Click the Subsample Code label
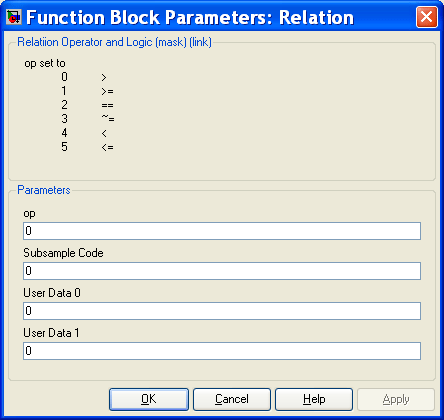The height and width of the screenshot is (420, 444). (63, 253)
